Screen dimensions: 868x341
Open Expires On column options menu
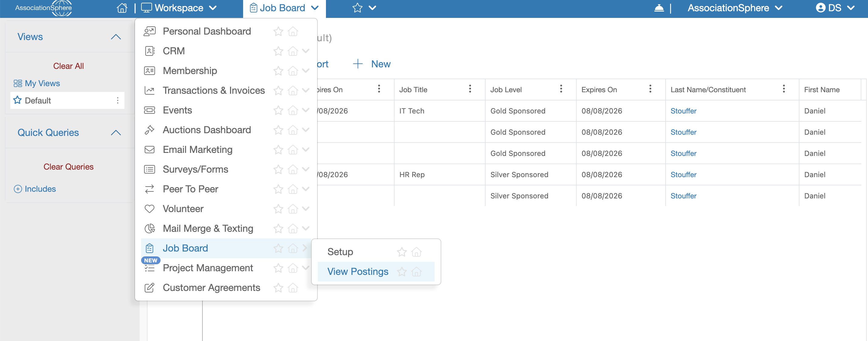click(650, 89)
